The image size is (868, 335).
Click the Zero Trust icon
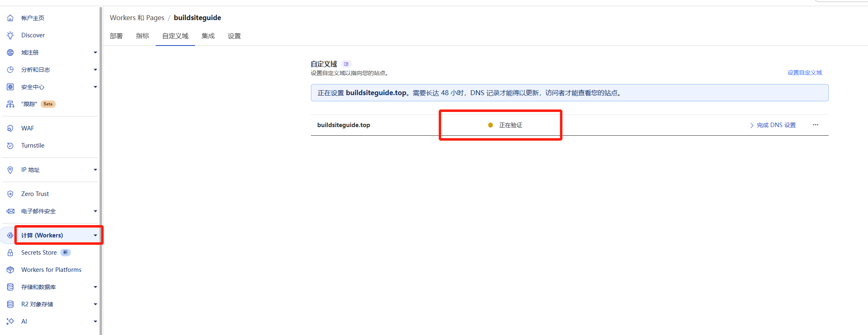tap(10, 194)
